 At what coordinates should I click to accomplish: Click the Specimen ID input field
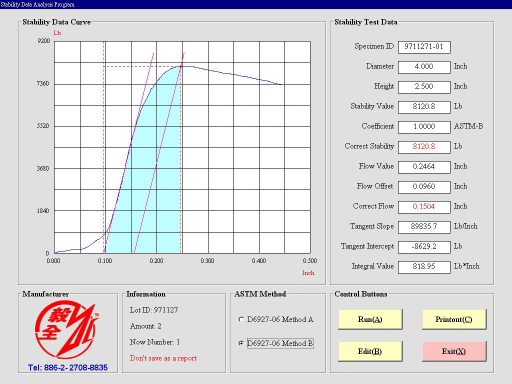coord(424,47)
